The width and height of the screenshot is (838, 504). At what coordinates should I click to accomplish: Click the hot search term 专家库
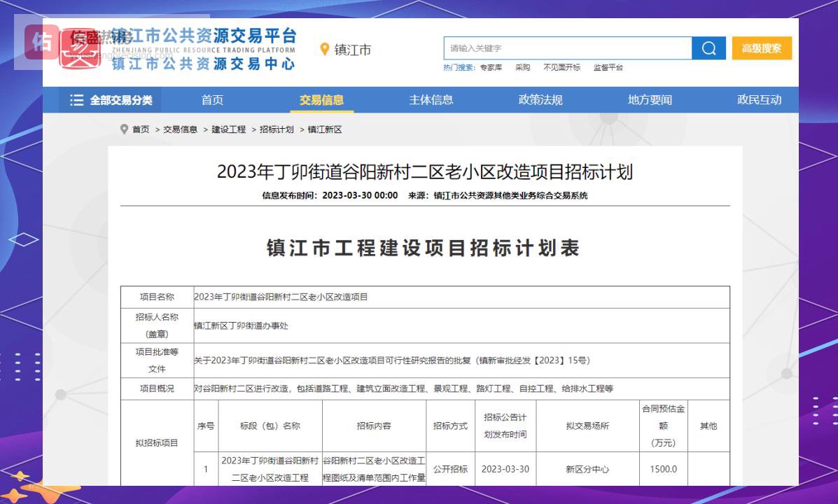(x=491, y=68)
